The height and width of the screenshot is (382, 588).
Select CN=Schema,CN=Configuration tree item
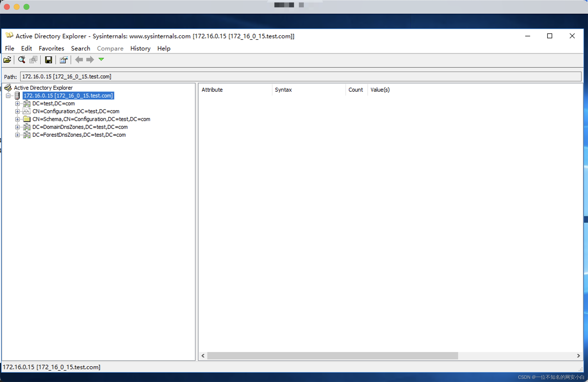click(x=91, y=119)
